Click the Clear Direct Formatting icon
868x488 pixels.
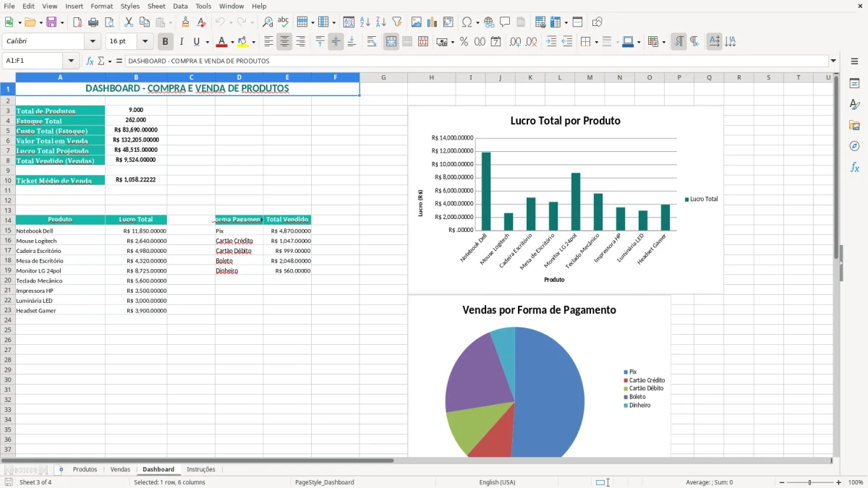(x=202, y=22)
